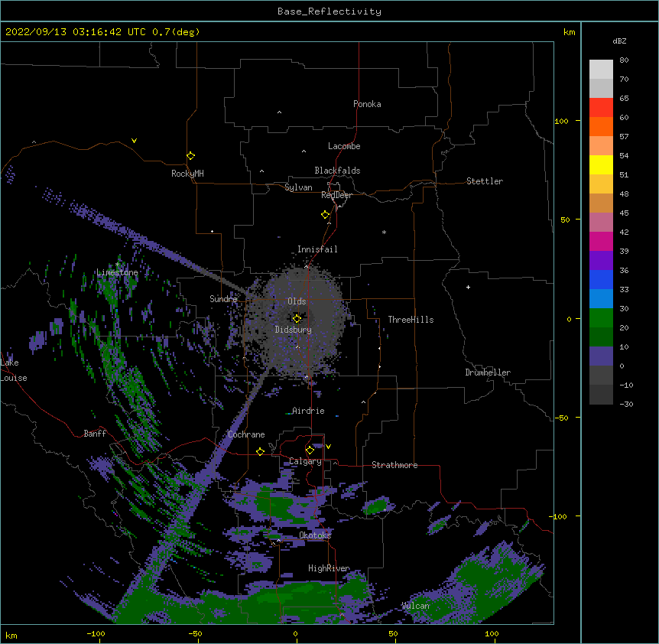Click the RockyMH label
Image resolution: width=659 pixels, height=644 pixels.
tap(187, 174)
